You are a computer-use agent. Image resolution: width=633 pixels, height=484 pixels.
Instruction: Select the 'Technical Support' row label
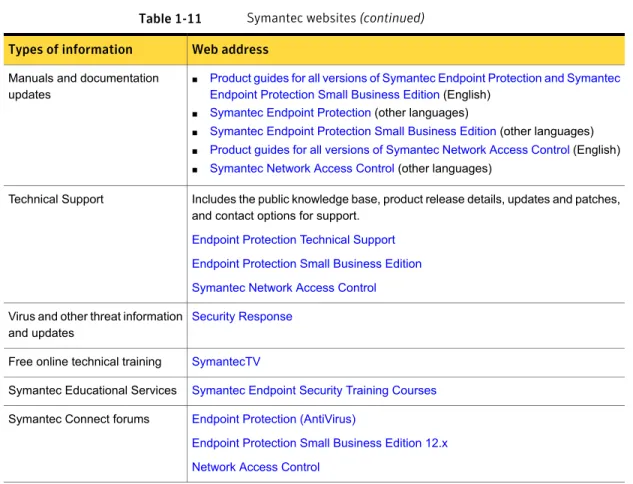click(x=56, y=199)
